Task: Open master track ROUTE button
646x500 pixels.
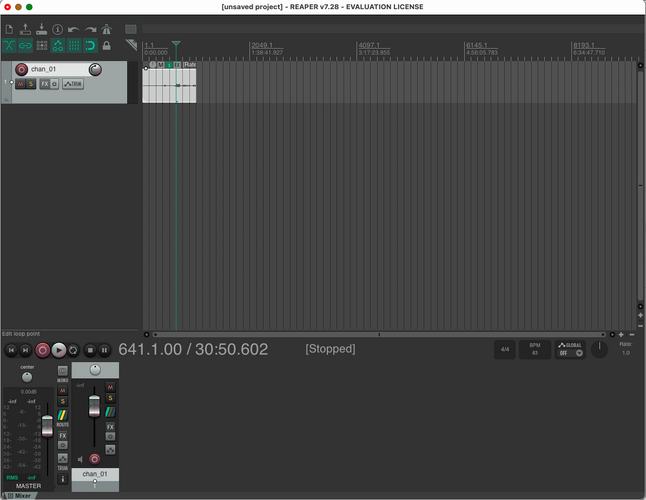Action: [x=63, y=418]
